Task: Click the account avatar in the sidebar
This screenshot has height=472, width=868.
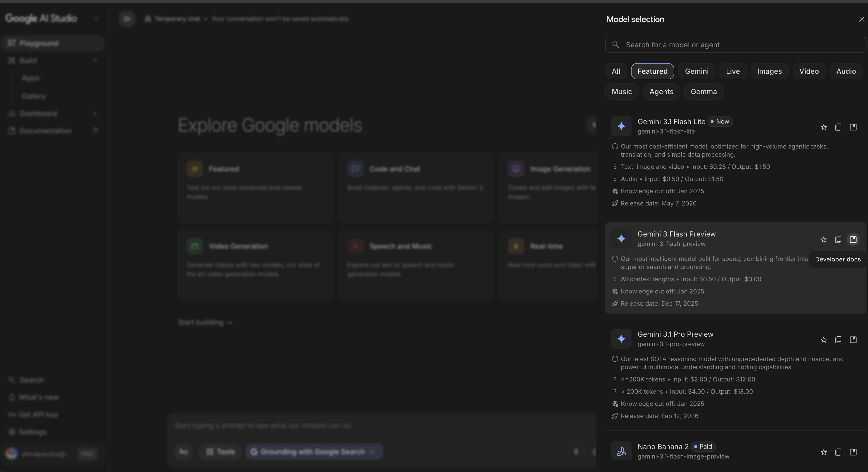Action: click(12, 454)
